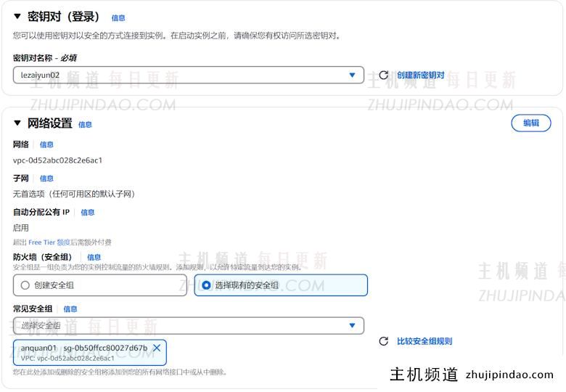This screenshot has height=392, width=566.
Task: Select 创建安全组 radio button
Action: pyautogui.click(x=25, y=285)
